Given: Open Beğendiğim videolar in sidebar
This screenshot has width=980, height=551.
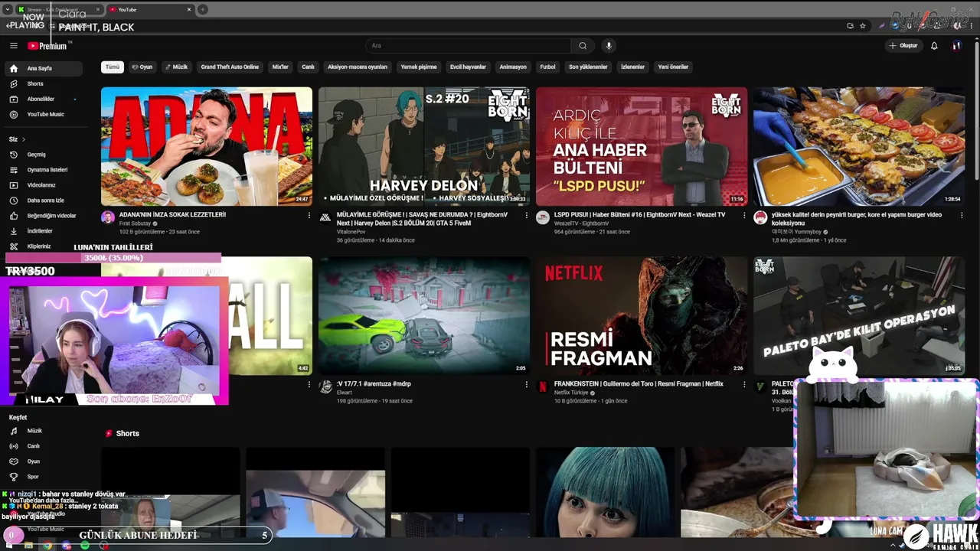Looking at the screenshot, I should 44,216.
